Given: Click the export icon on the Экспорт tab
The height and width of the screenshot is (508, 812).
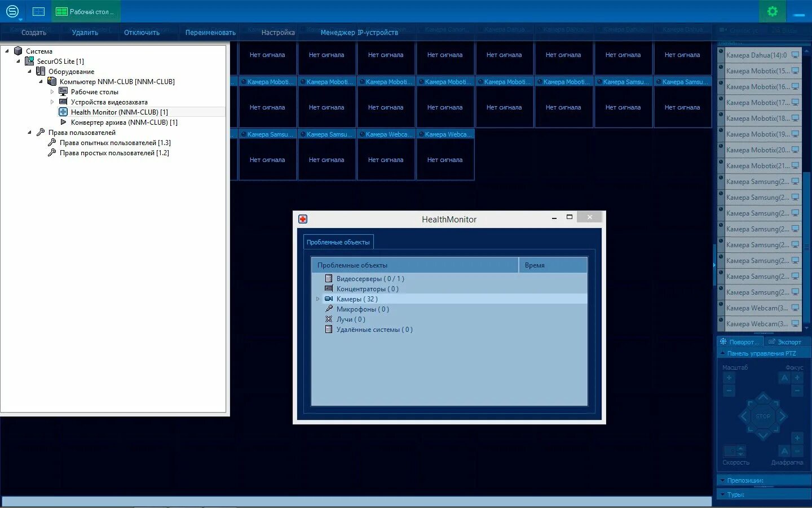Looking at the screenshot, I should click(x=773, y=341).
